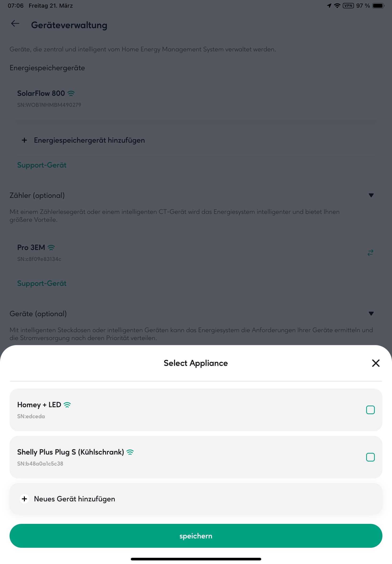Open Support-Gerät link under Pro 3EM

coord(42,283)
